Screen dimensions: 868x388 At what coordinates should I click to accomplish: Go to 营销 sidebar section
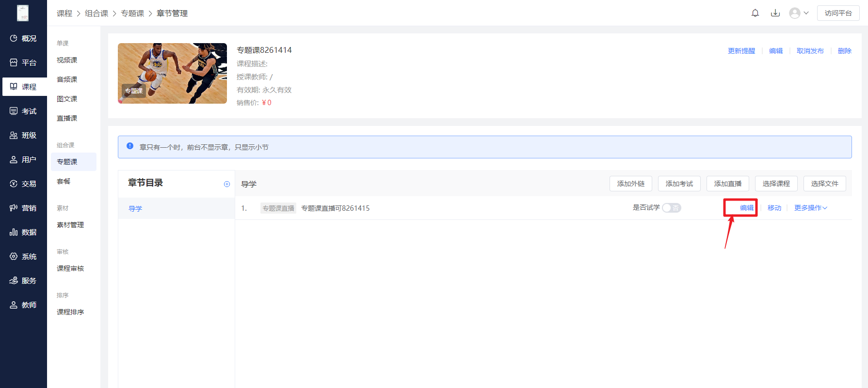tap(23, 208)
